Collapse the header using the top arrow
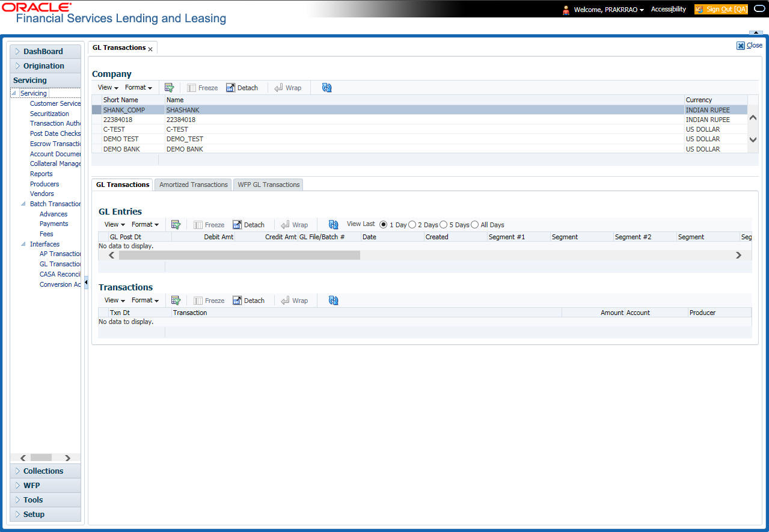 [x=755, y=32]
